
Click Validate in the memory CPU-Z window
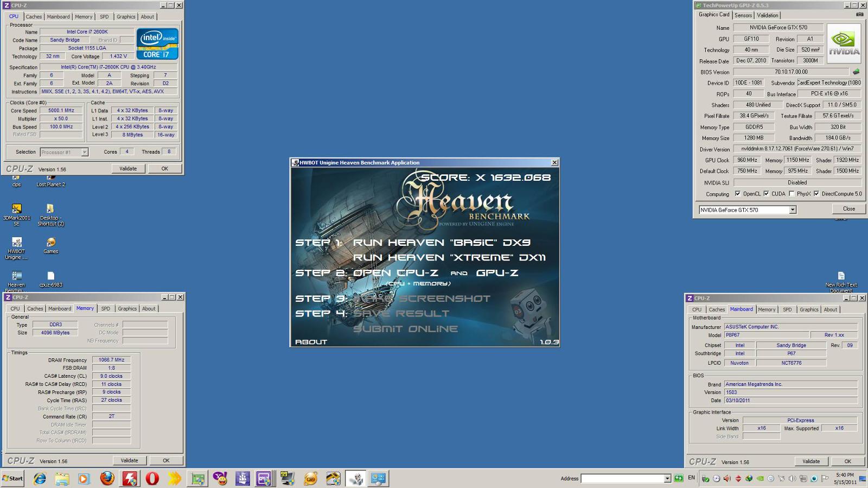(129, 461)
